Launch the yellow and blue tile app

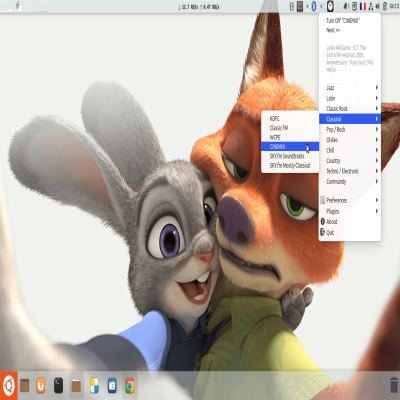(94, 385)
